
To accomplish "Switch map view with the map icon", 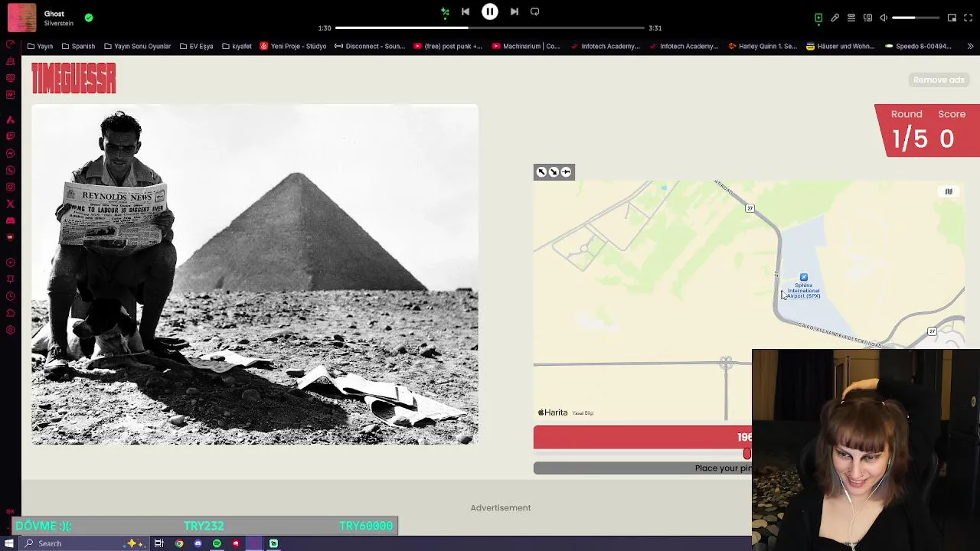I will [x=949, y=192].
